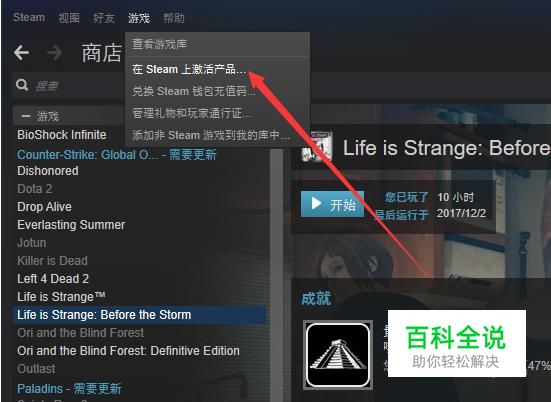Click the 开始 play button

[332, 204]
